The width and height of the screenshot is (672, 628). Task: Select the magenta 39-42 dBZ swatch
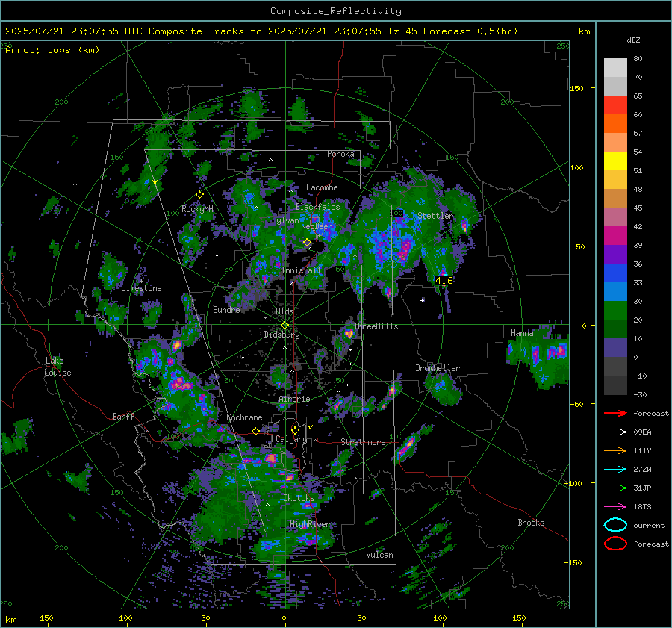click(615, 236)
